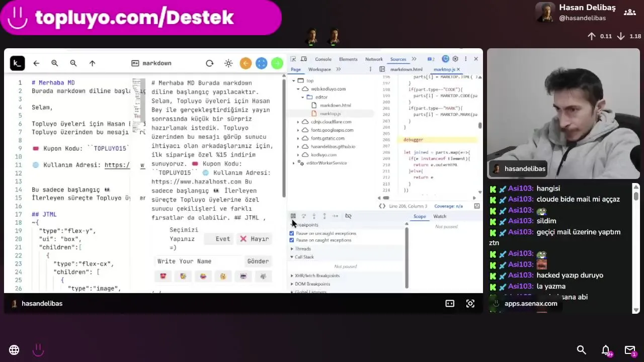This screenshot has width=644, height=362.
Task: Show more DevTools panels via the chevron after Sources
Action: coord(414,59)
